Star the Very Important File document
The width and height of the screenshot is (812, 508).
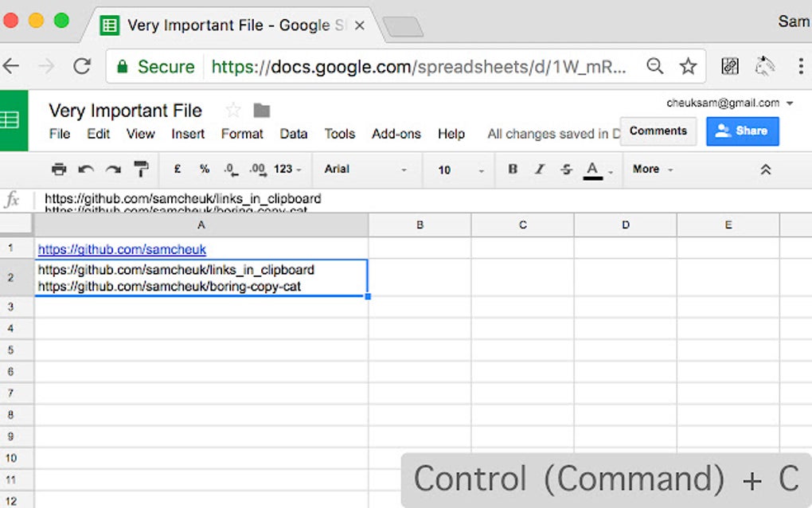233,110
